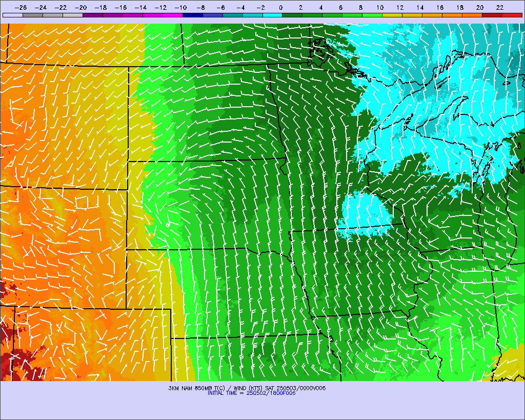This screenshot has height=420, width=525.
Task: Select the lavender swatch starting the color bar
Action: (13, 15)
